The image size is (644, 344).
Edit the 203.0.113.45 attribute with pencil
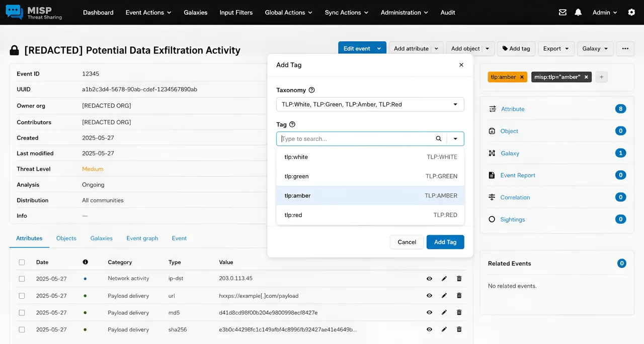coord(444,279)
